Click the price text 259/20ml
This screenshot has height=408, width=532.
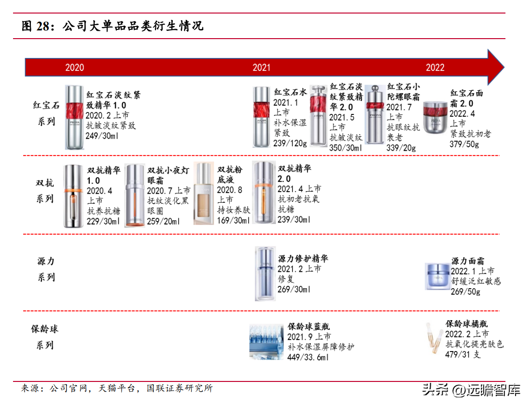(163, 221)
